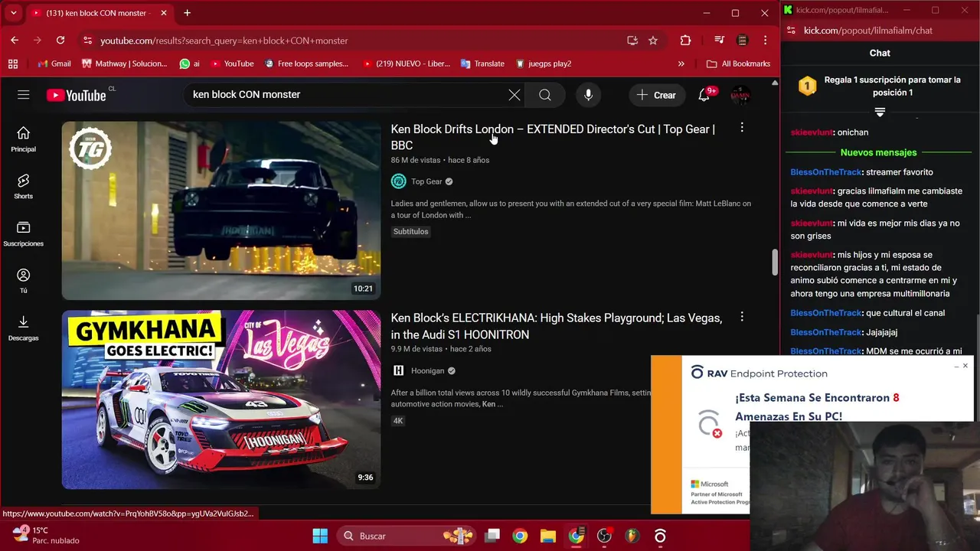980x551 pixels.
Task: Open YouTube notifications bell
Action: [704, 95]
